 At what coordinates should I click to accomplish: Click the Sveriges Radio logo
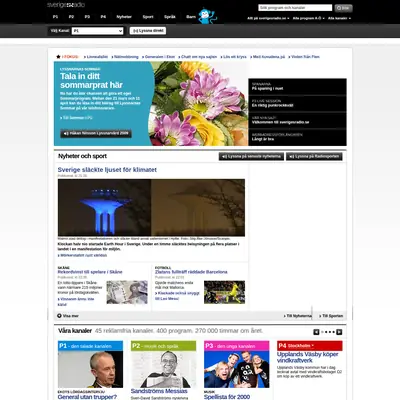pyautogui.click(x=66, y=5)
